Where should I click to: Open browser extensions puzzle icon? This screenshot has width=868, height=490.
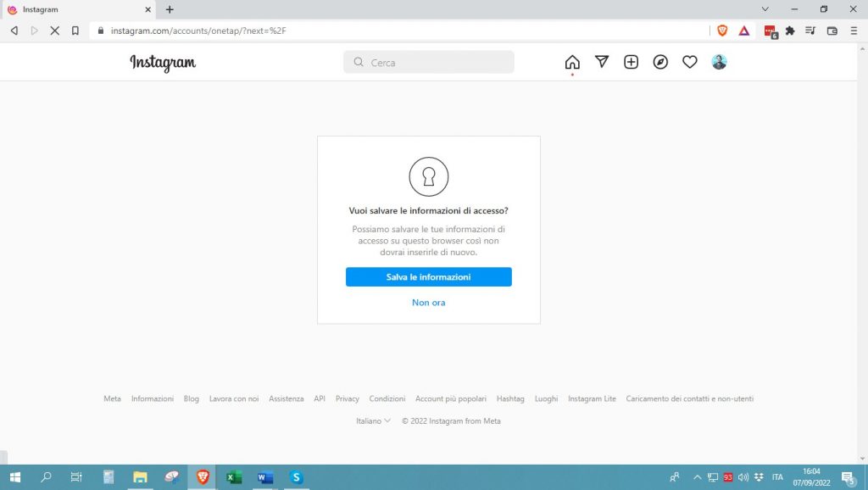pyautogui.click(x=790, y=31)
